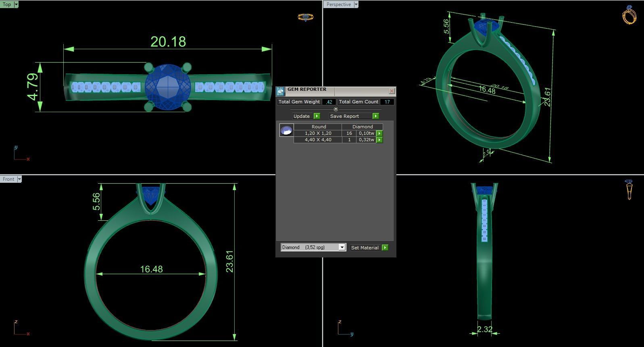Click the green arrow next to Update
644x347 pixels.
point(317,116)
